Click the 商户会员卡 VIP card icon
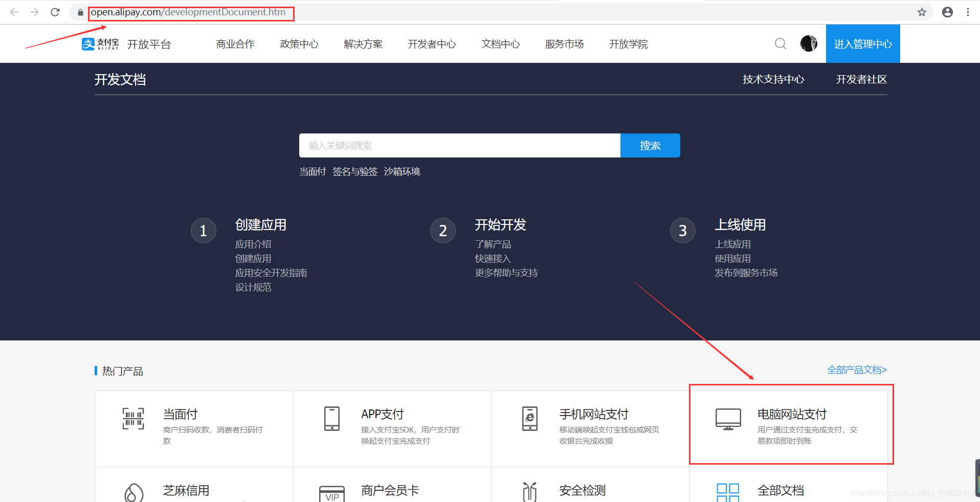This screenshot has height=502, width=980. [332, 494]
